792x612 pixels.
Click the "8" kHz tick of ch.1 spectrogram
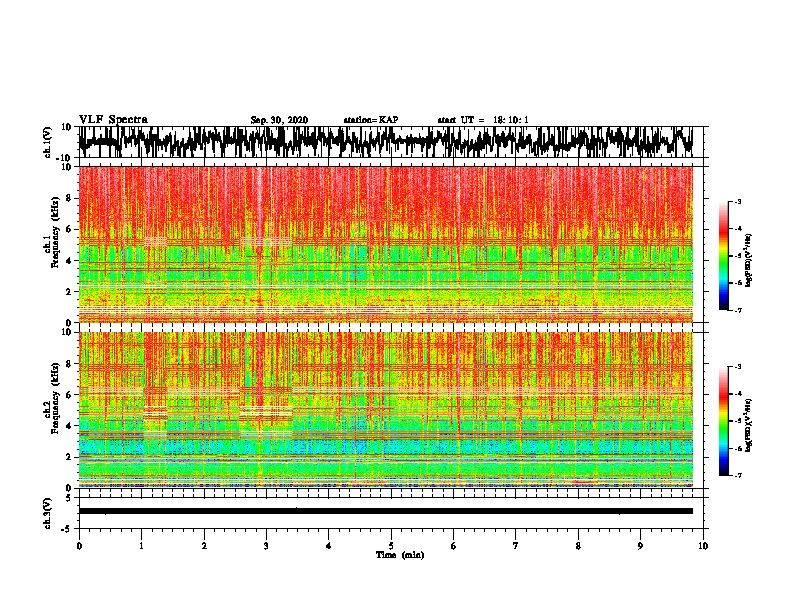tap(69, 198)
